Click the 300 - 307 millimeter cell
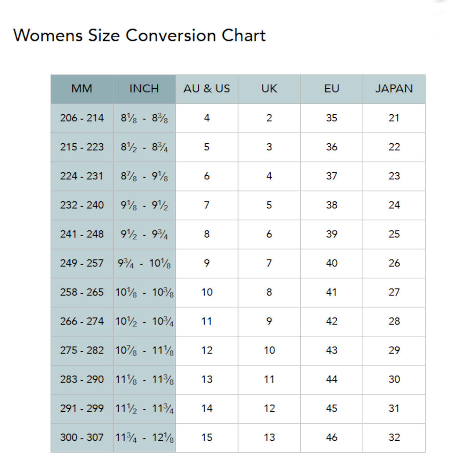Viewport: 476px width, 476px height. 82,437
